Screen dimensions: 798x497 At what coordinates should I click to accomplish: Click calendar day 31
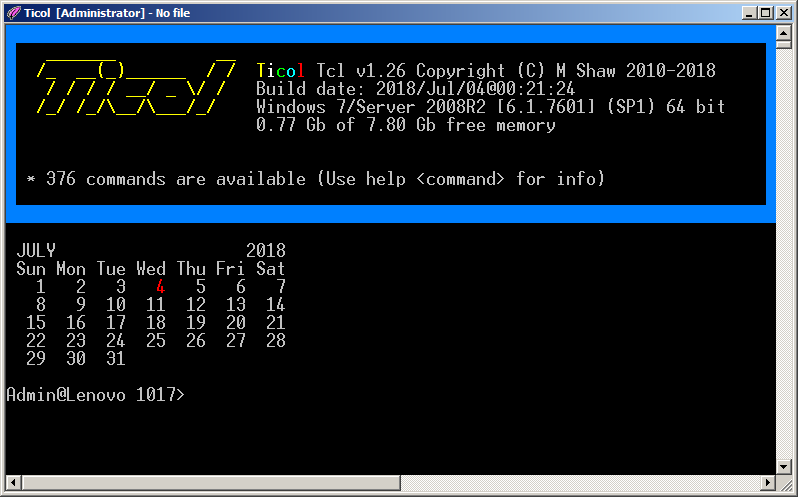click(x=116, y=359)
